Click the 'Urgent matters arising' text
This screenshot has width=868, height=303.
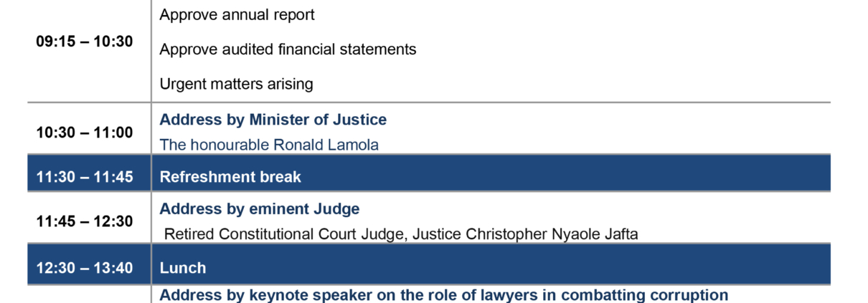(236, 84)
